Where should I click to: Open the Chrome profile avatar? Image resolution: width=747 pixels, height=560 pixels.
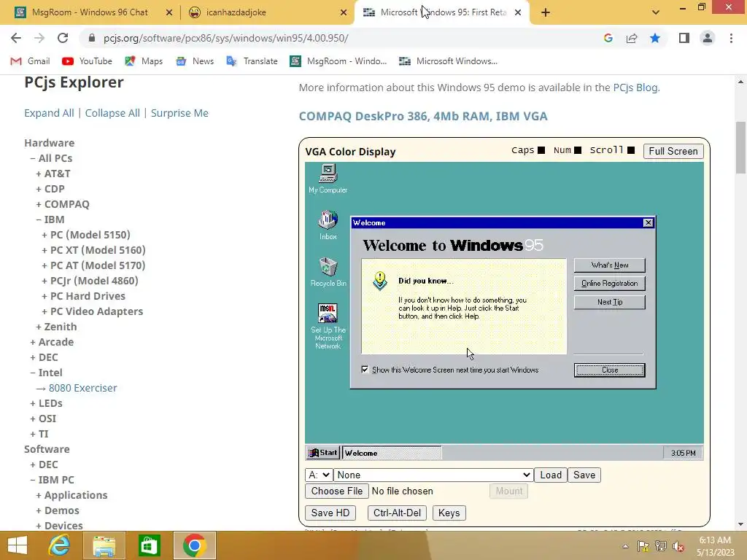tap(708, 38)
